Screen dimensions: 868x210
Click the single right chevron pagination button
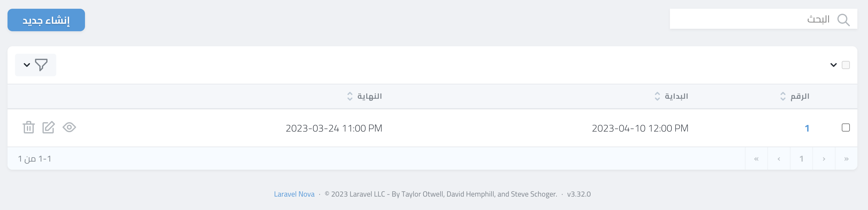click(824, 159)
